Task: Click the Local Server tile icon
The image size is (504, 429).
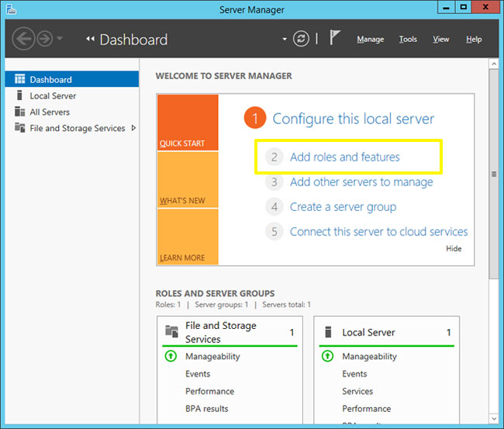Action: coord(328,331)
